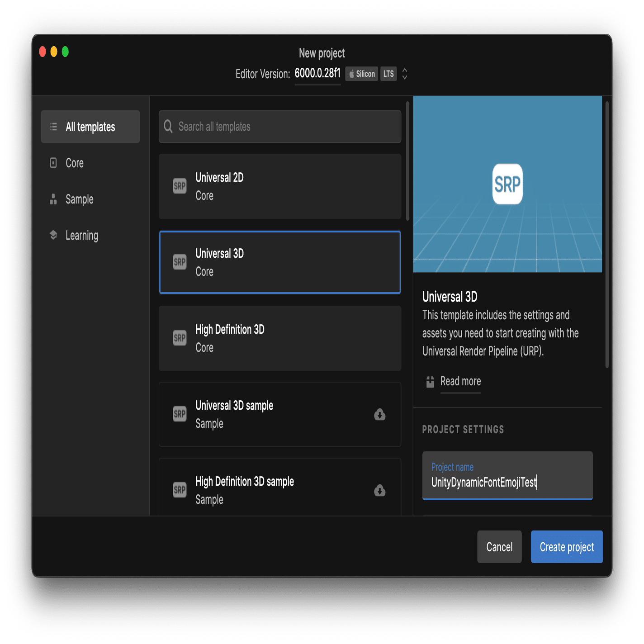
Task: Click the Learning category icon
Action: (53, 235)
